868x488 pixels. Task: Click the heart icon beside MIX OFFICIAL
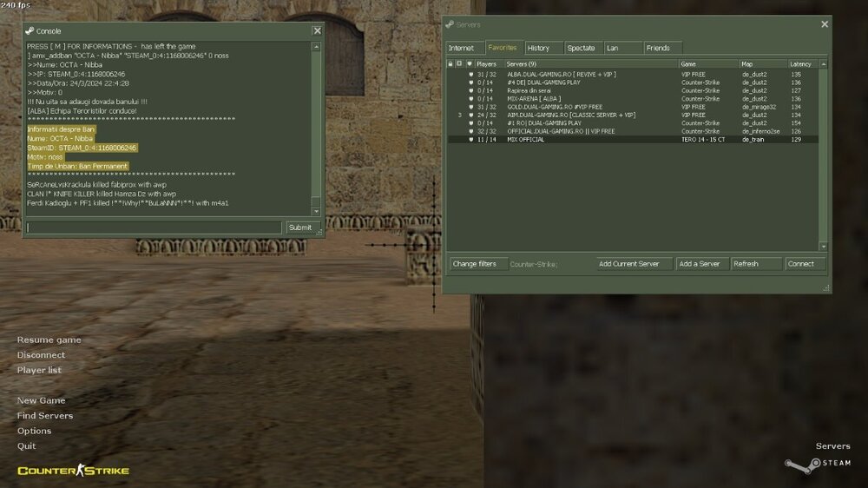[470, 139]
